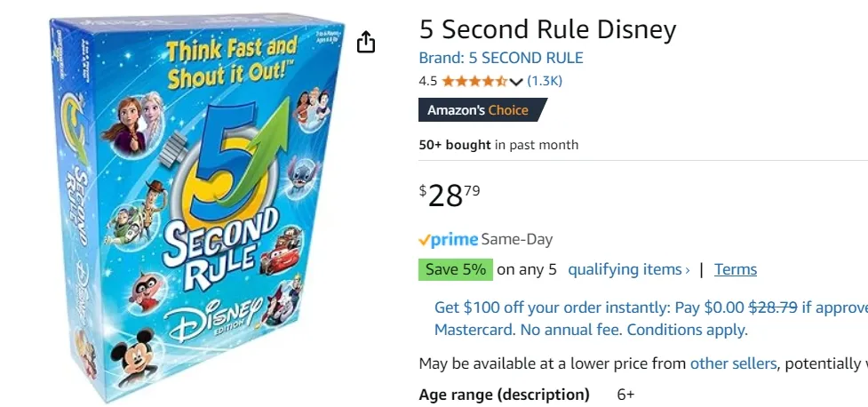The width and height of the screenshot is (868, 407).
Task: Click the Same-Day delivery label
Action: (517, 239)
